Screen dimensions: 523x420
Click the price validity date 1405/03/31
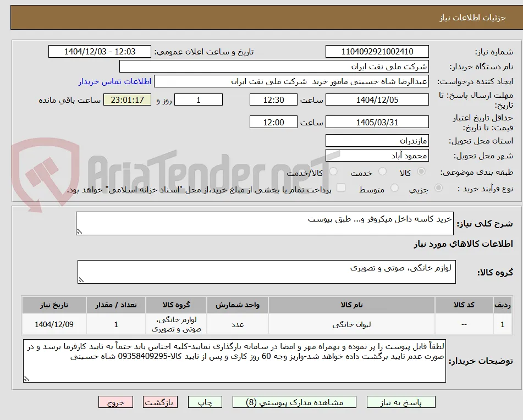(x=377, y=122)
